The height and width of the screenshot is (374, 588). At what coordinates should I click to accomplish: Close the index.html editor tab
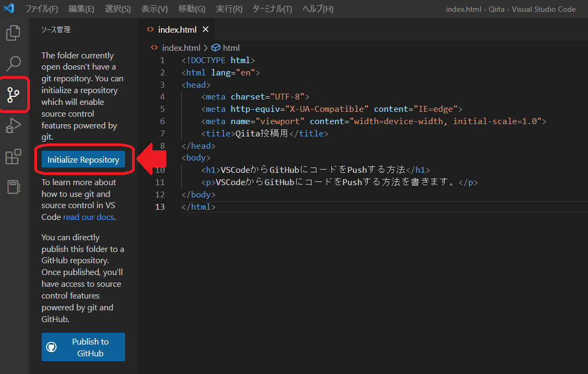[205, 29]
